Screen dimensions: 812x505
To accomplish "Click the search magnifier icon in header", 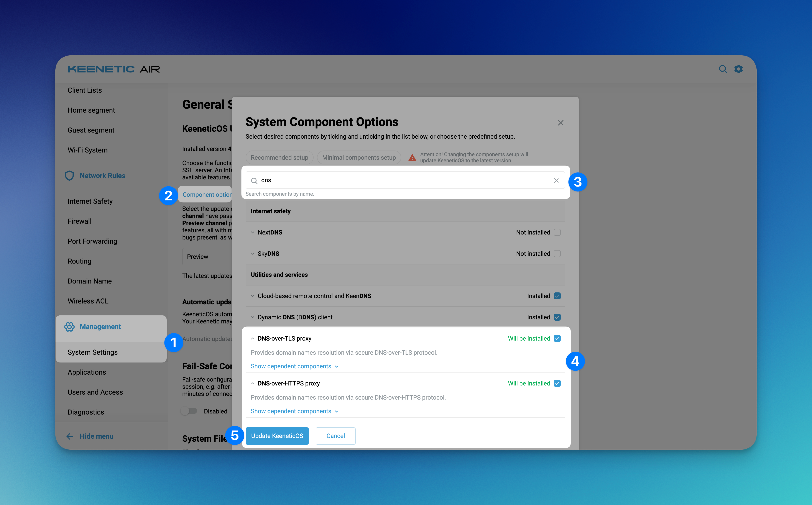I will [x=722, y=69].
